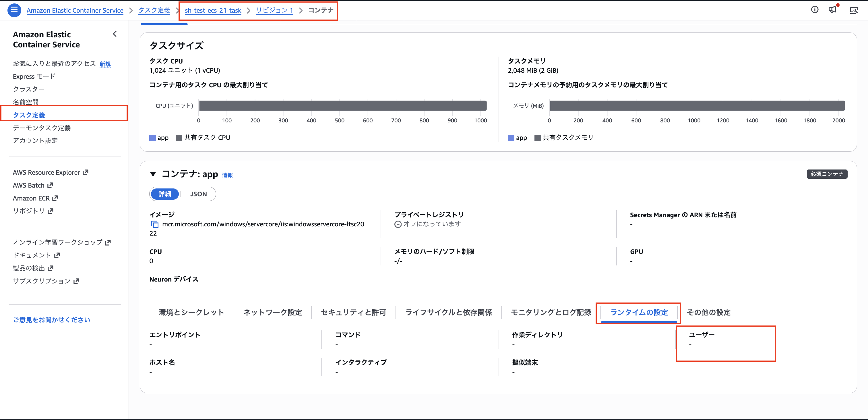The height and width of the screenshot is (420, 868).
Task: Click the 必須コンテナ badge
Action: click(x=827, y=174)
